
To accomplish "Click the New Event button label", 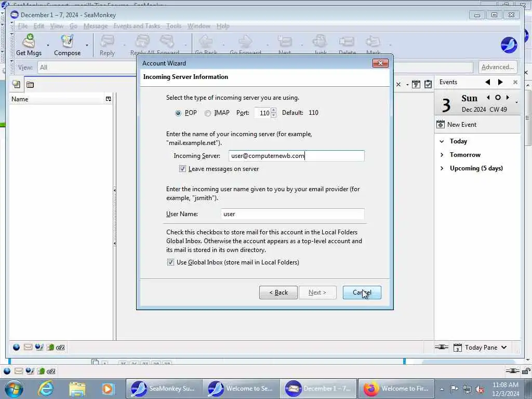I will pyautogui.click(x=462, y=125).
